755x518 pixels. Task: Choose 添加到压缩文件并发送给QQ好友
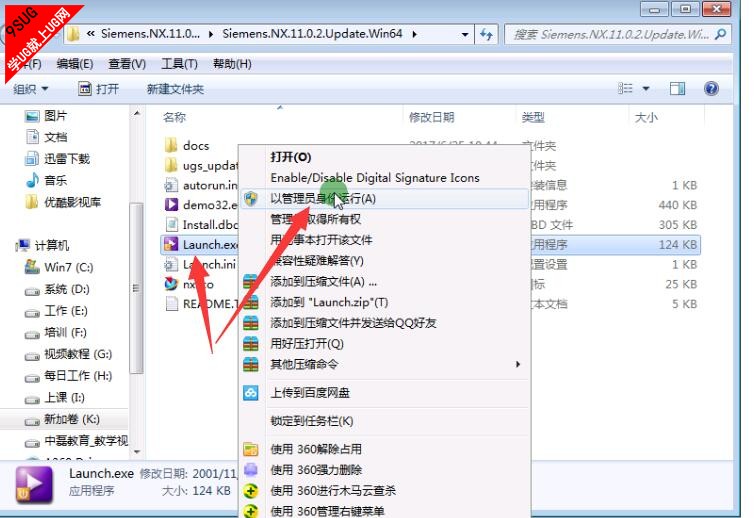tap(384, 323)
